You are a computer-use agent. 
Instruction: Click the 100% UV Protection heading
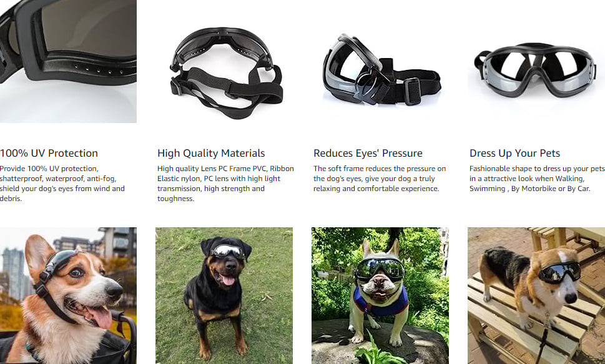49,153
